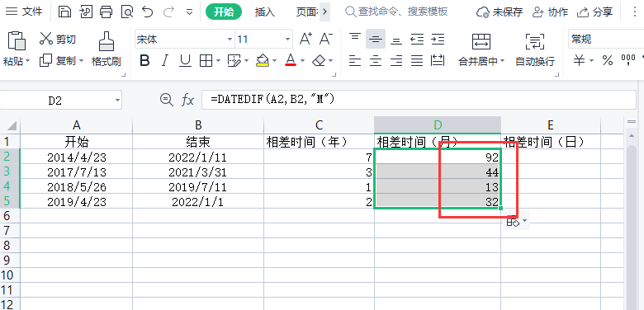Click the print icon in quick access toolbar

click(107, 12)
